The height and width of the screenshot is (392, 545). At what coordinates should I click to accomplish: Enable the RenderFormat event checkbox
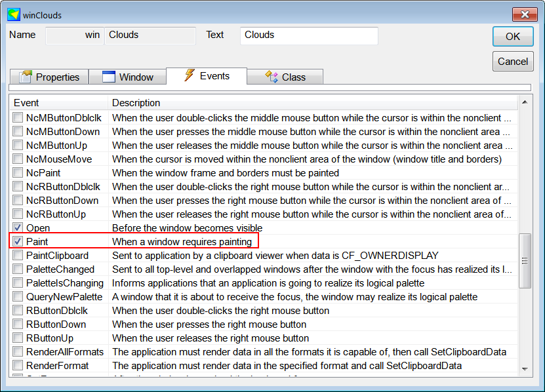point(18,365)
